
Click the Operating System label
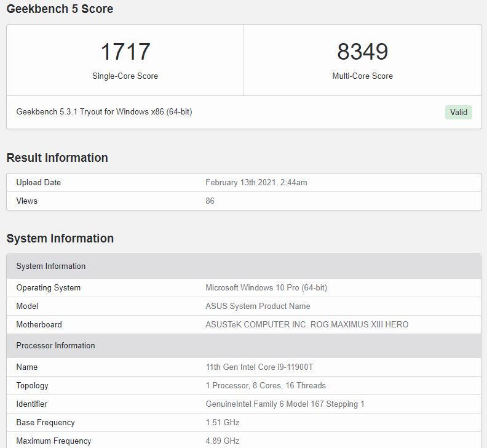point(49,287)
